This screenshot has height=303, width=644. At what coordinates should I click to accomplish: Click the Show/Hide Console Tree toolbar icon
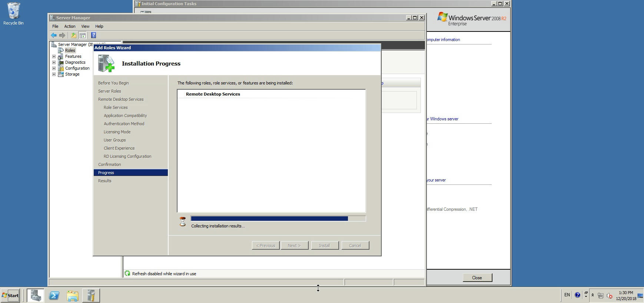point(83,36)
